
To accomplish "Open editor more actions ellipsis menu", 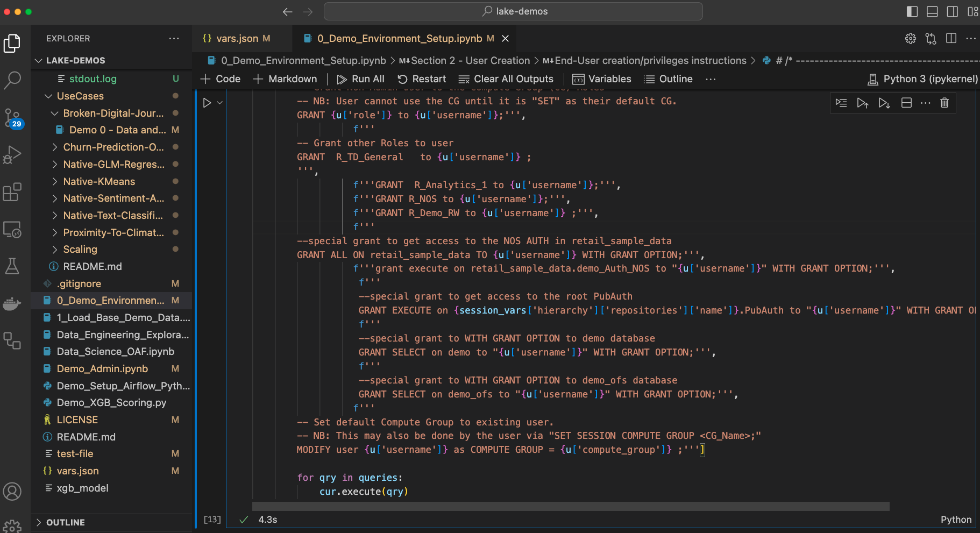I will (x=971, y=39).
